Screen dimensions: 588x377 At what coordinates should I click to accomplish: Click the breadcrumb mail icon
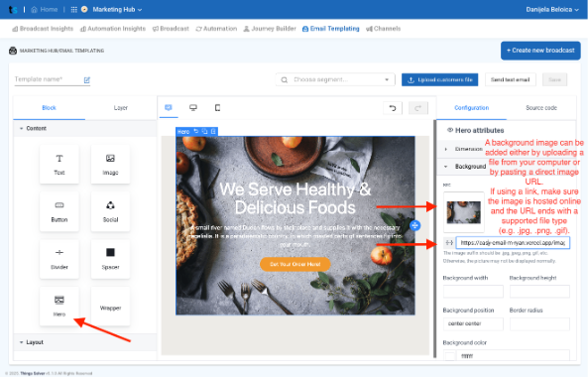[x=13, y=51]
